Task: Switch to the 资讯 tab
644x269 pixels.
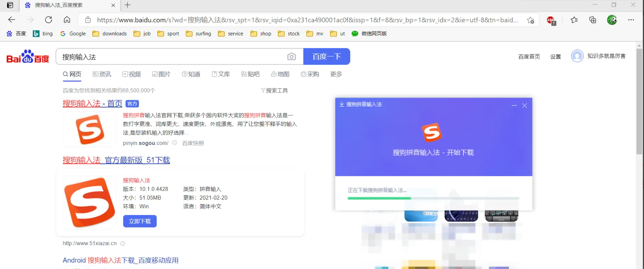Action: tap(102, 74)
